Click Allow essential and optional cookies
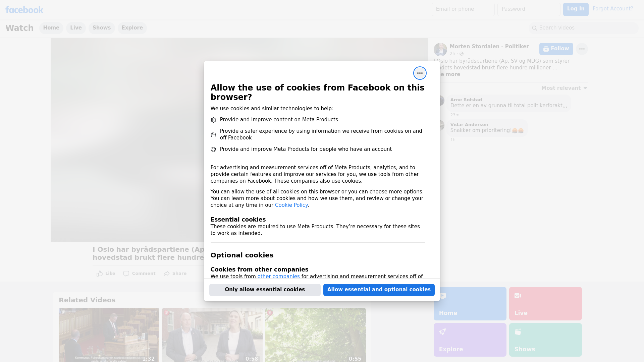644x362 pixels. pyautogui.click(x=379, y=290)
